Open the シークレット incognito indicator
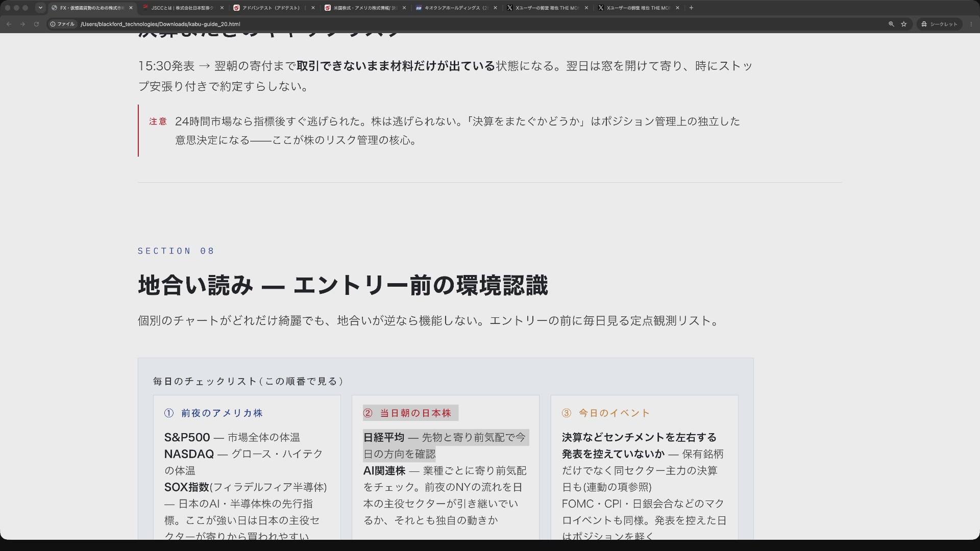Image resolution: width=980 pixels, height=551 pixels. (x=939, y=24)
